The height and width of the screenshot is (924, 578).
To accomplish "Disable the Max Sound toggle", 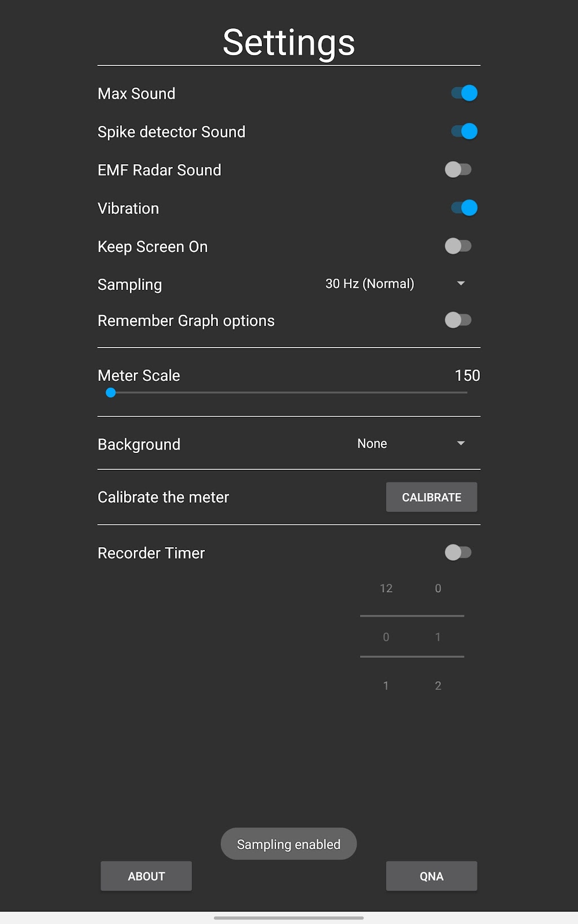I will click(x=463, y=93).
